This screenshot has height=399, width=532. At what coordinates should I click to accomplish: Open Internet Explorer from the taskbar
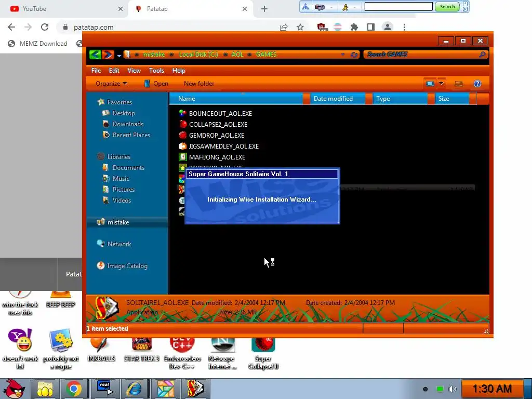pos(134,389)
